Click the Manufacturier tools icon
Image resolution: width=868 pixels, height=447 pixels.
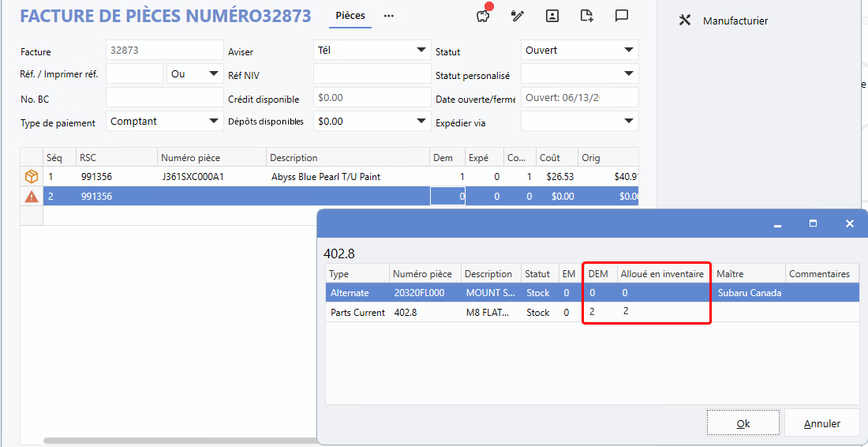click(x=685, y=21)
